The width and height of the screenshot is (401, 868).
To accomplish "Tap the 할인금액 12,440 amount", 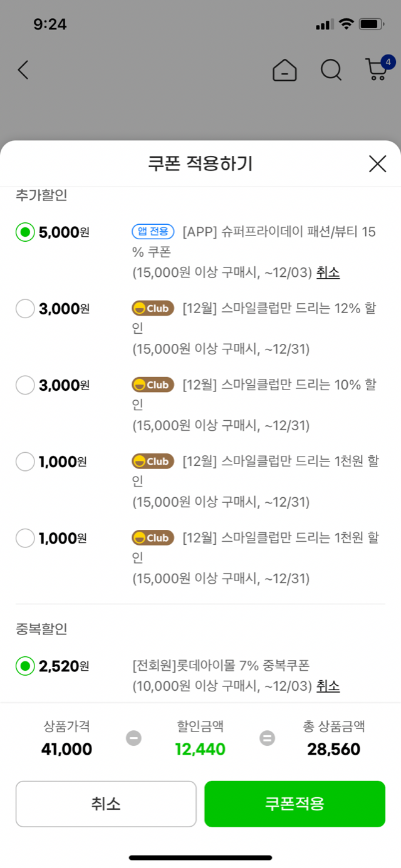I will (200, 749).
